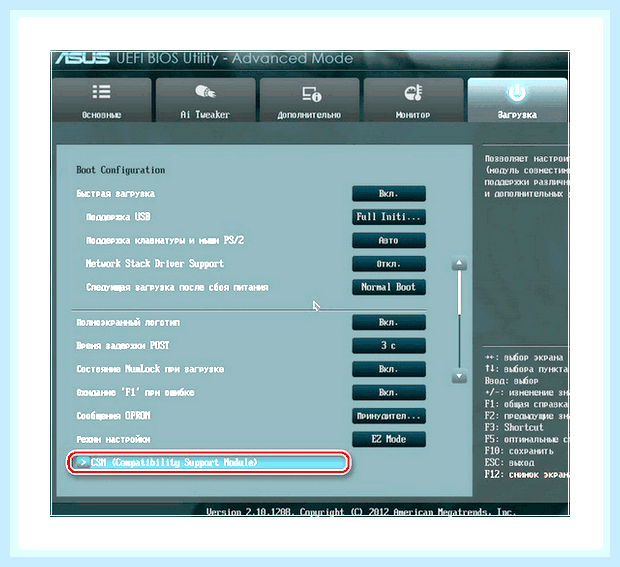The height and width of the screenshot is (567, 620).
Task: Click the F1: общая справка help entry
Action: point(526,404)
